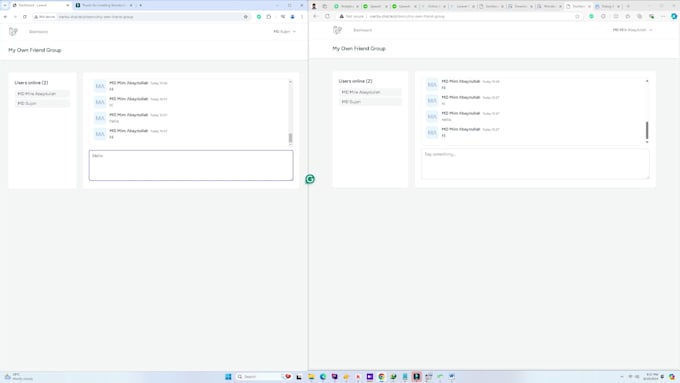680x383 pixels.
Task: Open the Copilot icon in Edge toolbar
Action: point(673,16)
